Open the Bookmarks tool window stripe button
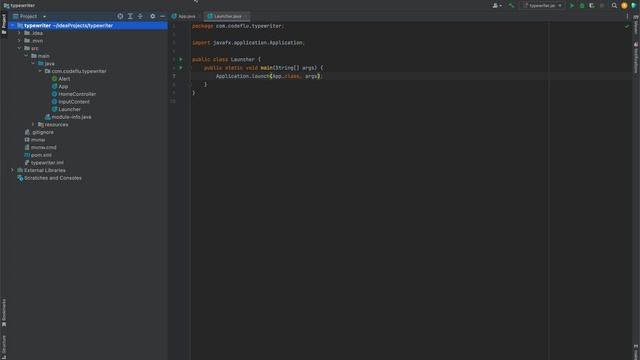Viewport: 640px width, 360px height. coord(4,313)
